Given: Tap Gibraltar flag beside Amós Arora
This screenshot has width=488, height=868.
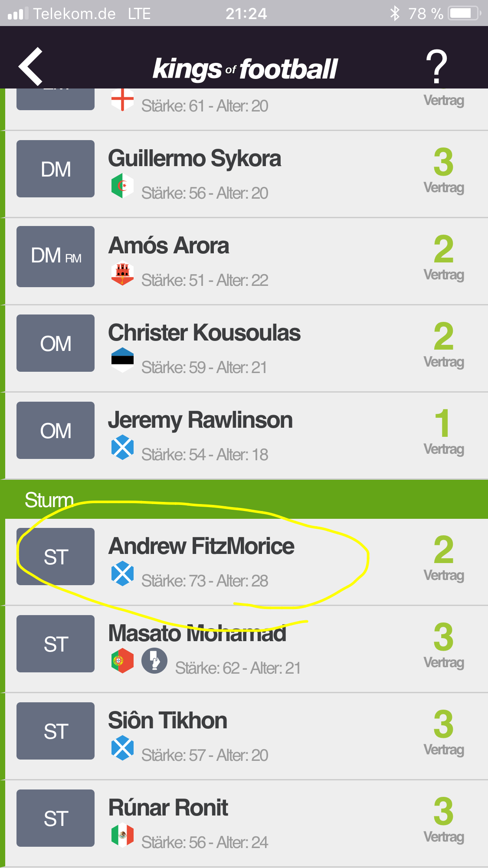Looking at the screenshot, I should click(x=122, y=273).
